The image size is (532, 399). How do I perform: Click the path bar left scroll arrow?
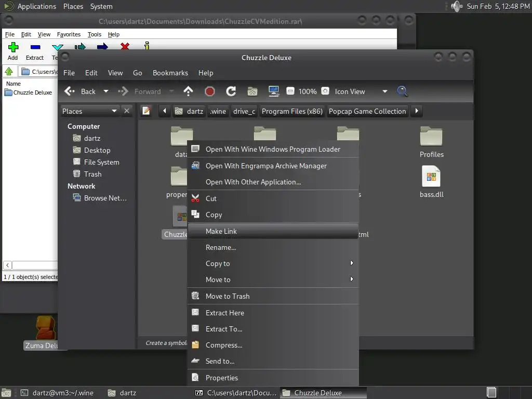[165, 111]
